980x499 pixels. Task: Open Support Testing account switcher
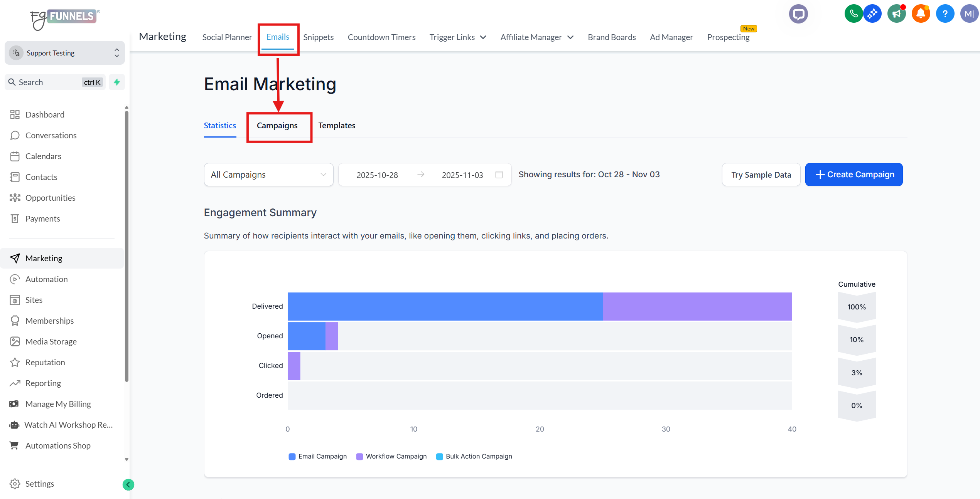tap(64, 53)
